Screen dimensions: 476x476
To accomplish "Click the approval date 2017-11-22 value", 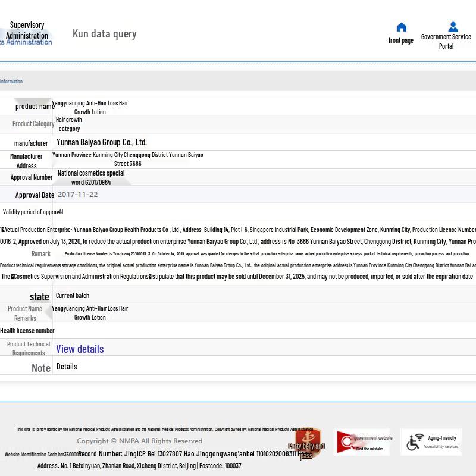I will click(78, 195).
